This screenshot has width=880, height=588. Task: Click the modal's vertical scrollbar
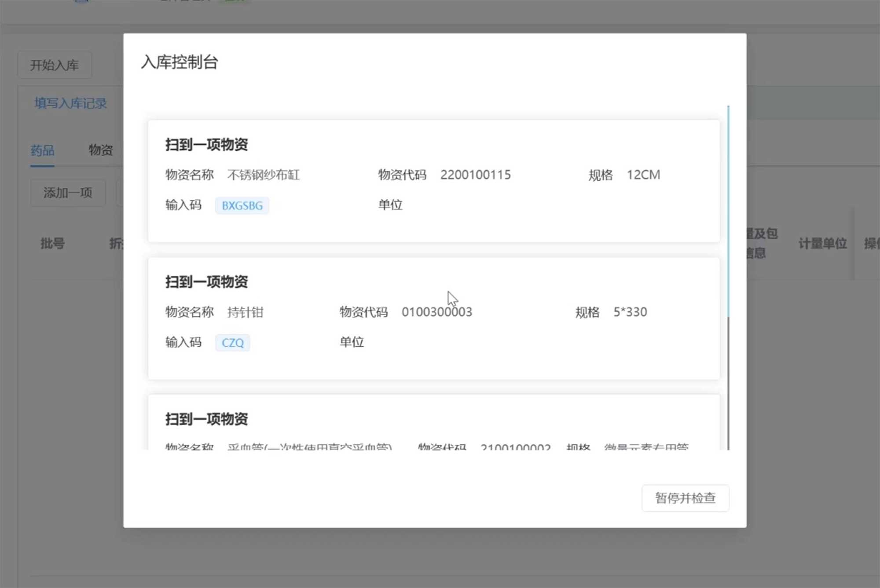click(728, 211)
